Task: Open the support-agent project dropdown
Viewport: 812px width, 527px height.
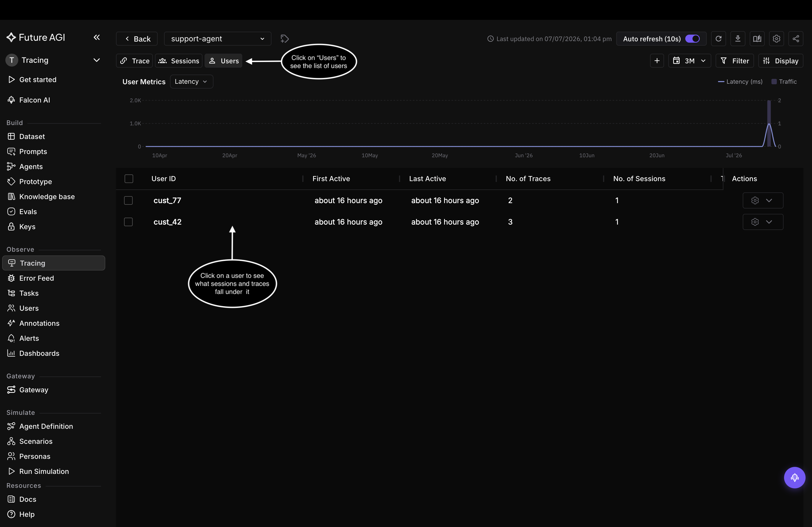Action: tap(217, 39)
